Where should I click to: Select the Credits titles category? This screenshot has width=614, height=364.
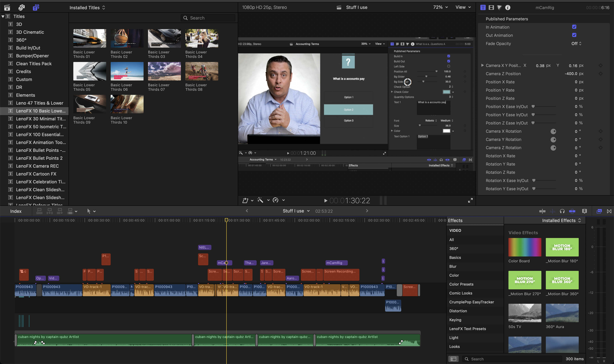click(23, 71)
